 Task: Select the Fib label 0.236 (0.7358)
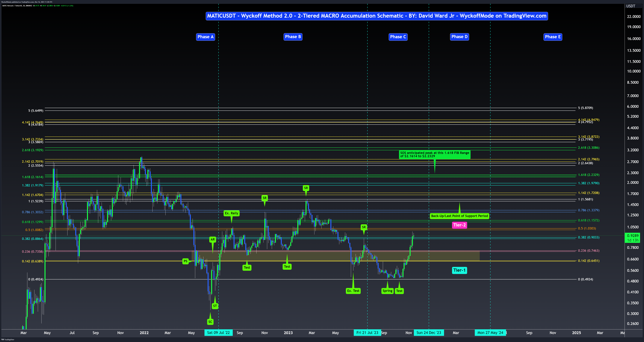(33, 252)
